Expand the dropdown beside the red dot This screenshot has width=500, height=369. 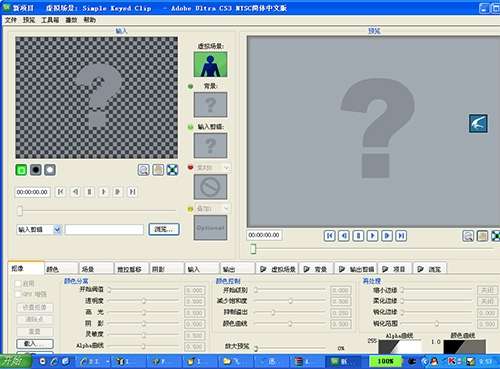226,167
